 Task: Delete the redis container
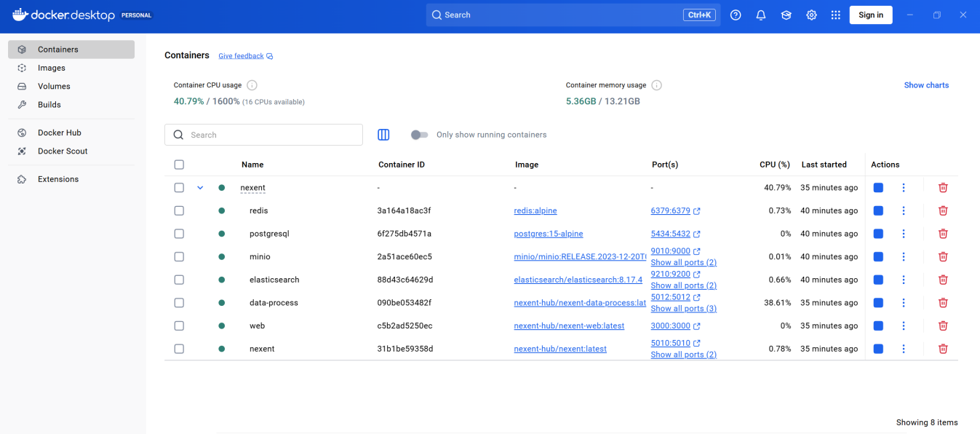pyautogui.click(x=943, y=210)
